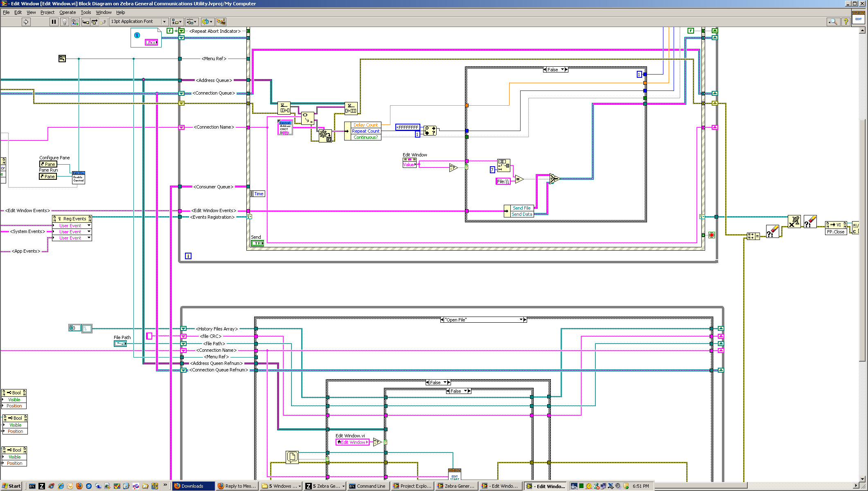
Task: Switch to Project Explorer taskbar button
Action: (x=413, y=486)
